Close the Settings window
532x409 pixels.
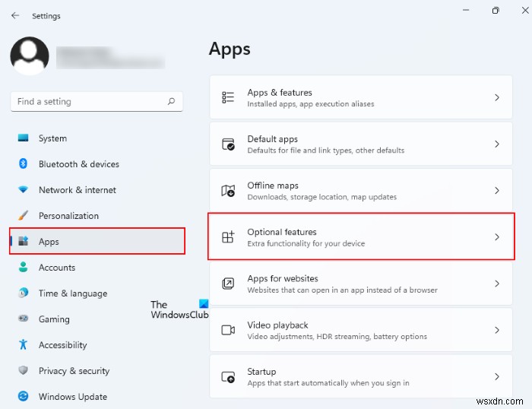[525, 10]
